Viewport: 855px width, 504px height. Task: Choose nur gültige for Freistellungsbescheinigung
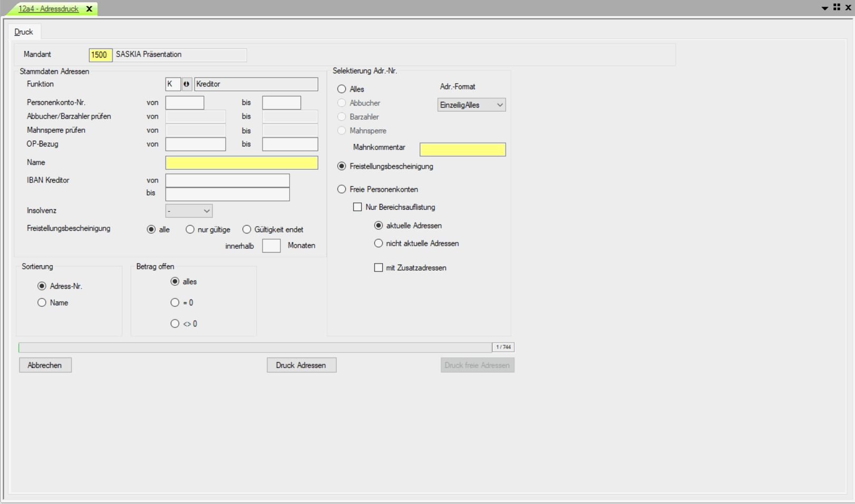(190, 229)
